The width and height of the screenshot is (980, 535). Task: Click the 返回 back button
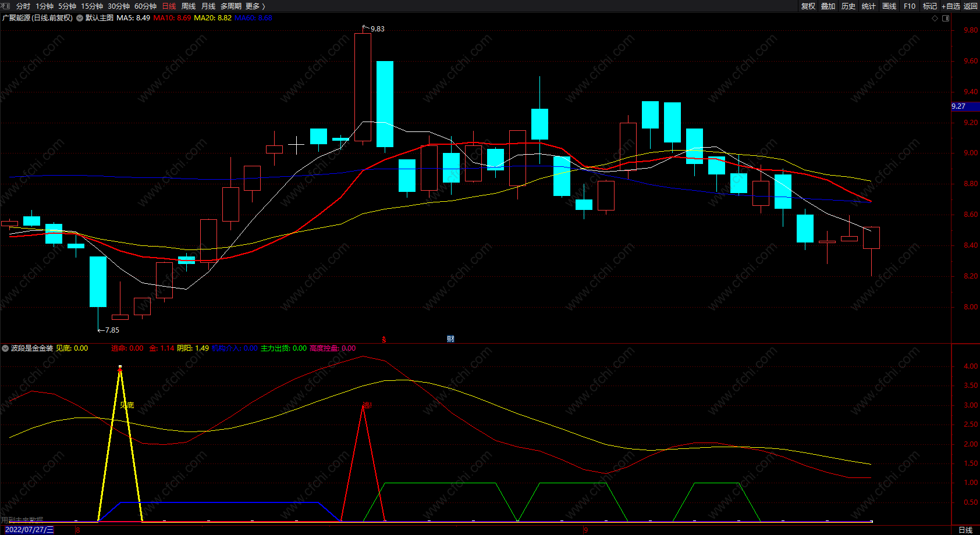click(x=971, y=6)
